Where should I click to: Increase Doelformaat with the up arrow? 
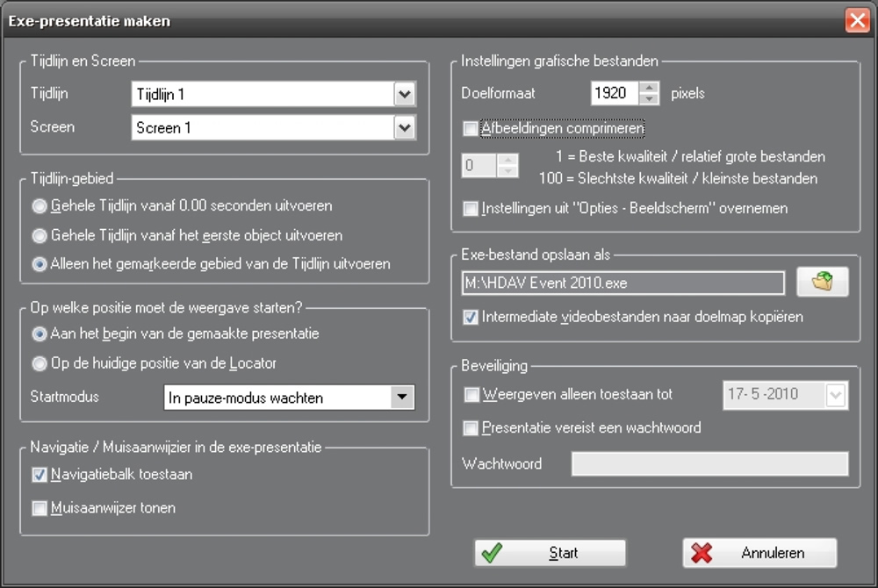(x=649, y=87)
